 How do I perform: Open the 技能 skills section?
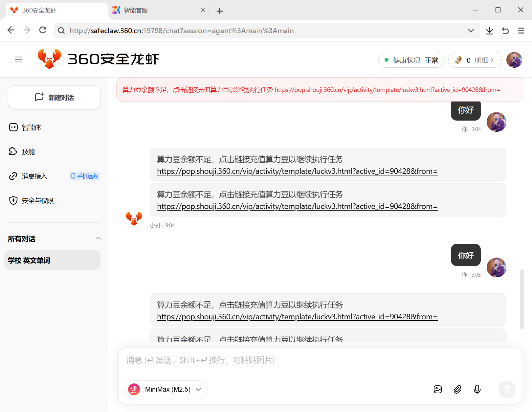[x=28, y=152]
